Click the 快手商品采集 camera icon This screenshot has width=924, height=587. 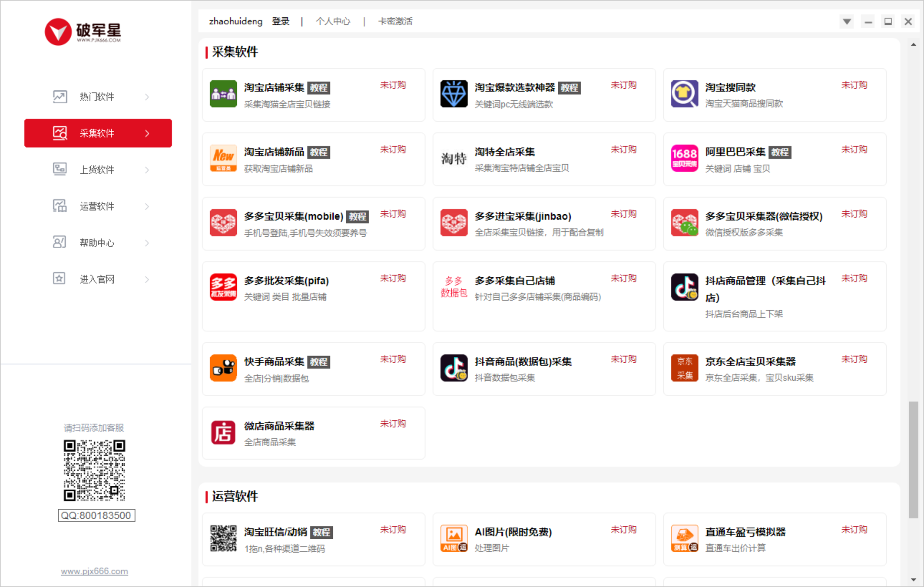pyautogui.click(x=223, y=368)
